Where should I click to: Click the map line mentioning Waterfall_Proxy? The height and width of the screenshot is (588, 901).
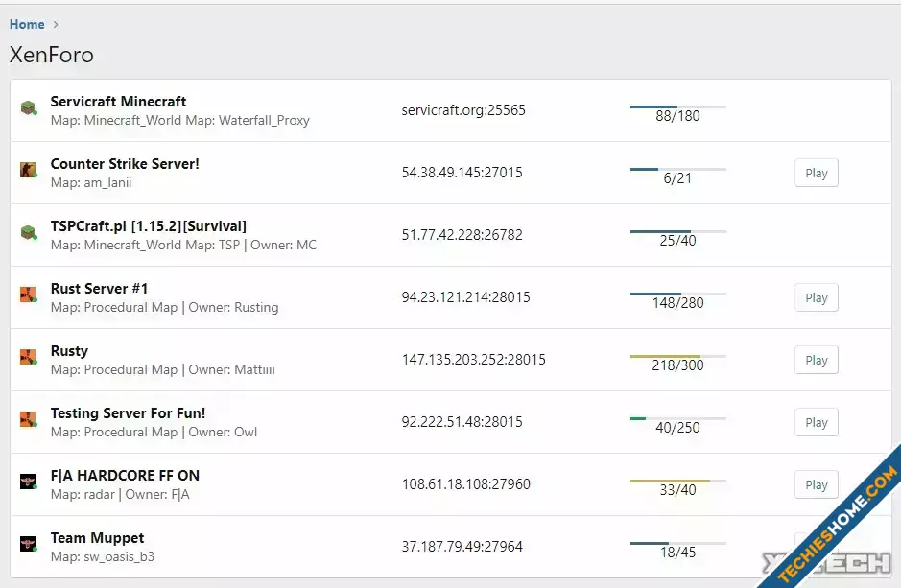click(179, 121)
